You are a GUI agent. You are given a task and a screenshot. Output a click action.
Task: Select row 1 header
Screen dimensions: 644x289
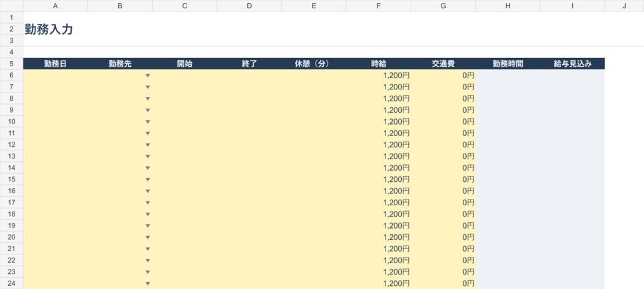click(11, 17)
